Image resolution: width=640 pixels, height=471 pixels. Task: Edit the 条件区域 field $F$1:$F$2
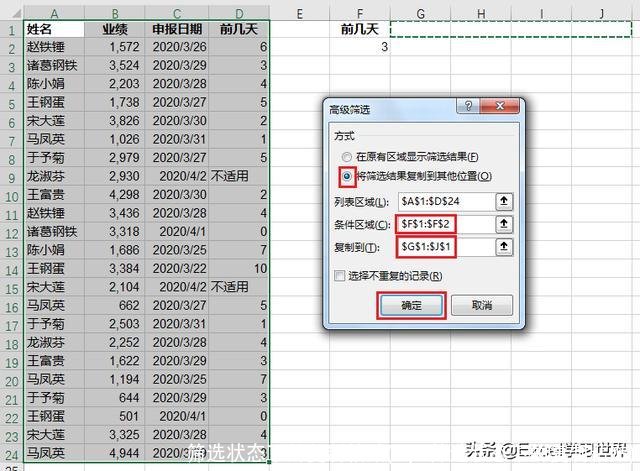click(446, 224)
